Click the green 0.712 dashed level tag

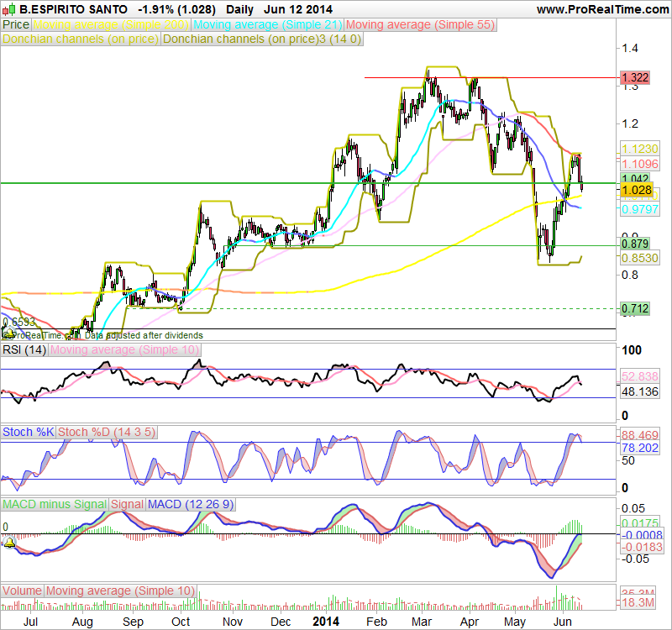point(635,308)
